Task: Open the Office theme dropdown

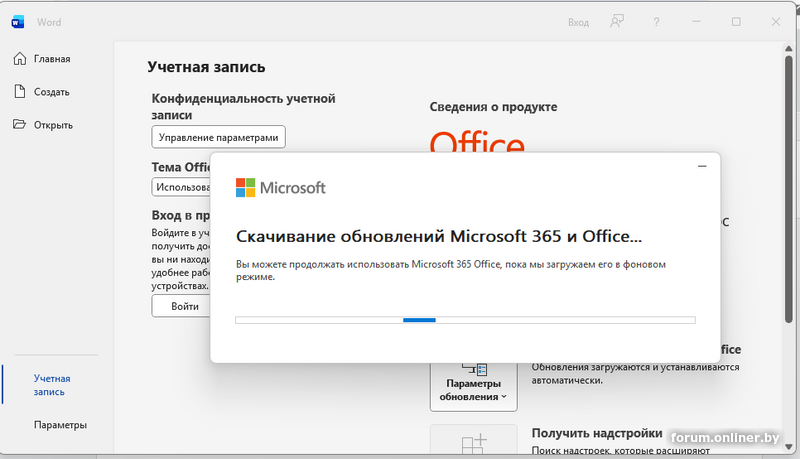Action: click(181, 187)
